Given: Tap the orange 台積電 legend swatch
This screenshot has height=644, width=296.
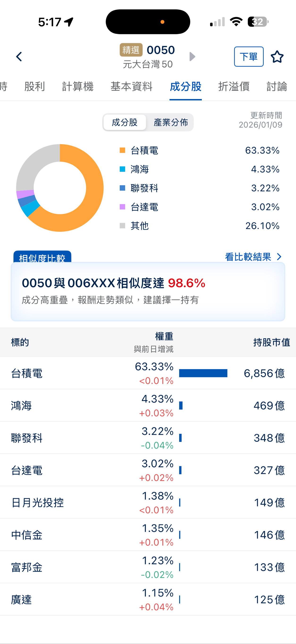Looking at the screenshot, I should point(123,150).
